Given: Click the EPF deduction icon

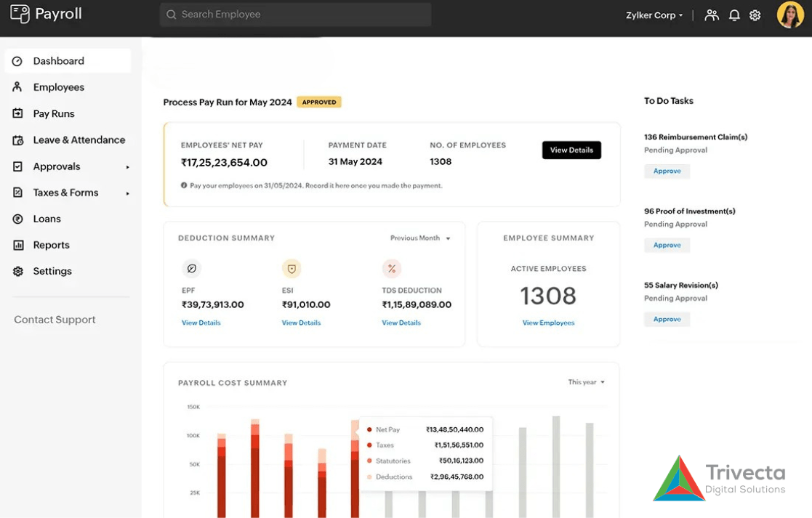Looking at the screenshot, I should tap(191, 269).
